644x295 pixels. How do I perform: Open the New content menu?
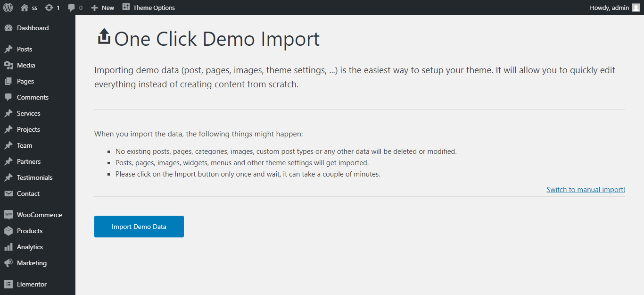pos(103,8)
